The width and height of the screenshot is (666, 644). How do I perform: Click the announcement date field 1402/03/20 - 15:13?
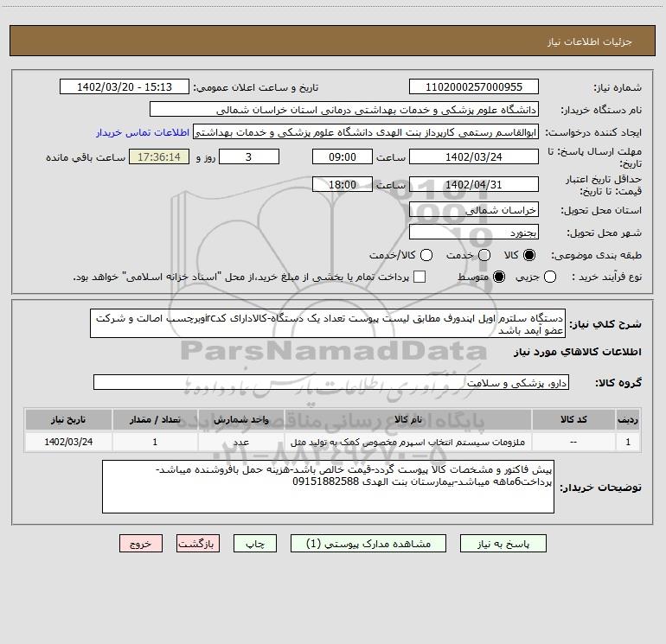click(x=125, y=87)
